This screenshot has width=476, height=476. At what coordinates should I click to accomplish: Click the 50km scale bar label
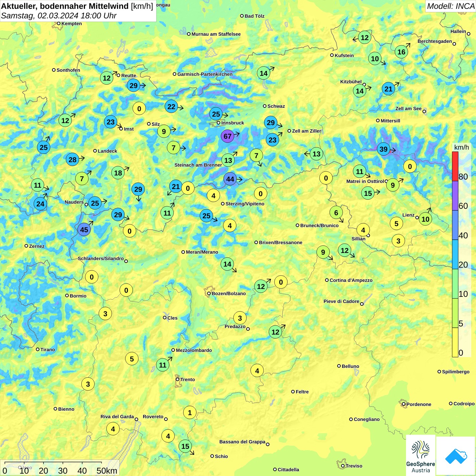[107, 471]
